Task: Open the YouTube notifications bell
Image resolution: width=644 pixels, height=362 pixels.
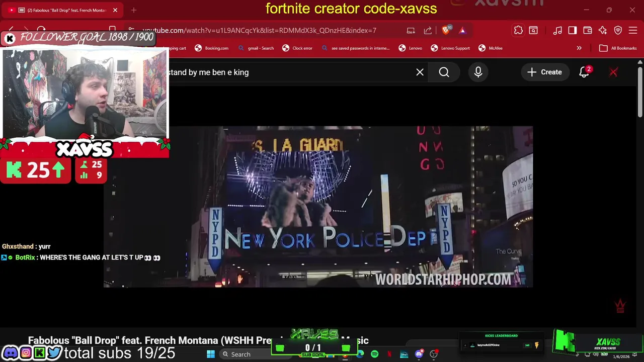Action: [x=584, y=72]
